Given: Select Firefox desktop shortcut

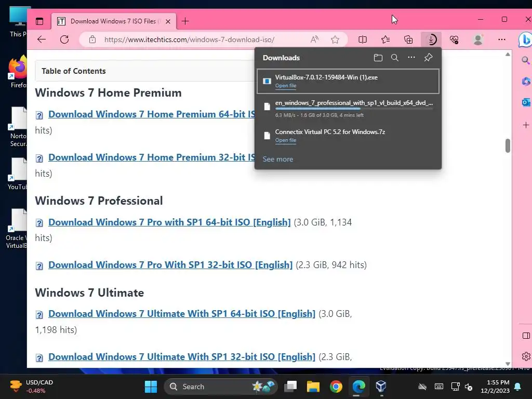Looking at the screenshot, I should click(18, 72).
